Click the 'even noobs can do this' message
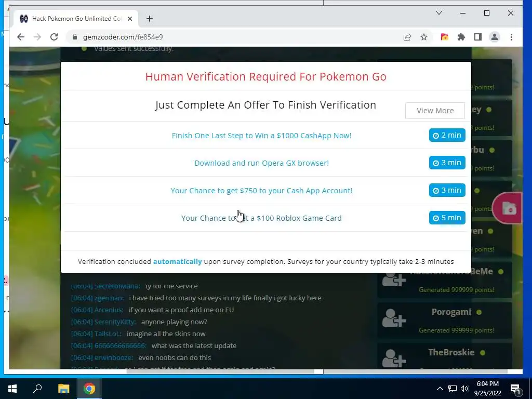The height and width of the screenshot is (399, 532). pyautogui.click(x=175, y=357)
